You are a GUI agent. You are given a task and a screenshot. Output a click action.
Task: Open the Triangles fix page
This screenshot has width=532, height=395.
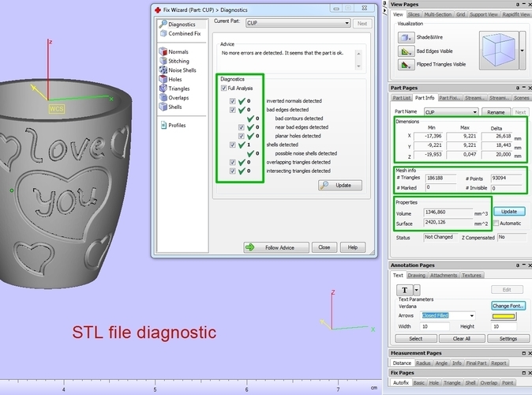click(174, 88)
